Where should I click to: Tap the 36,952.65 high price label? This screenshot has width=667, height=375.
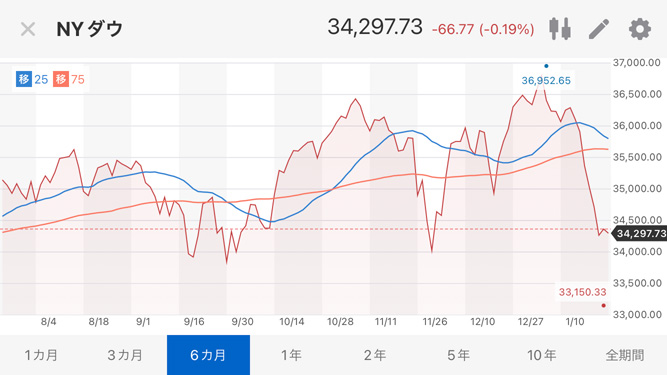[x=546, y=80]
